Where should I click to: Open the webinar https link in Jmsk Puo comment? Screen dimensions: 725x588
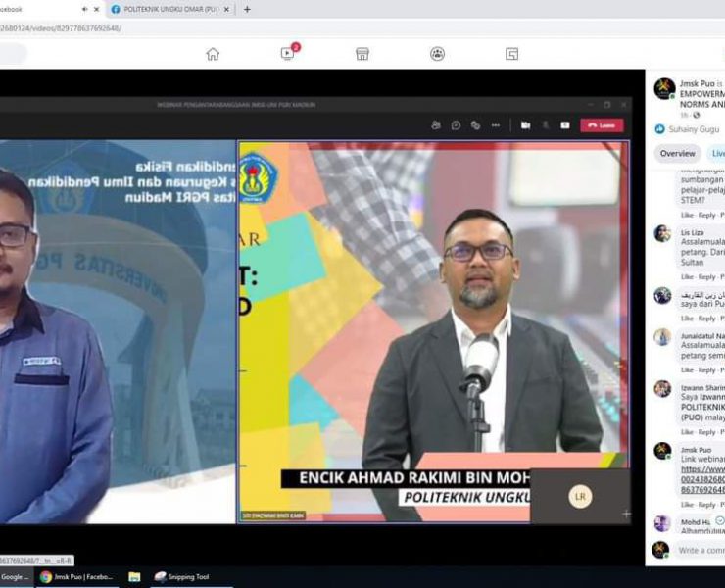[x=702, y=480]
